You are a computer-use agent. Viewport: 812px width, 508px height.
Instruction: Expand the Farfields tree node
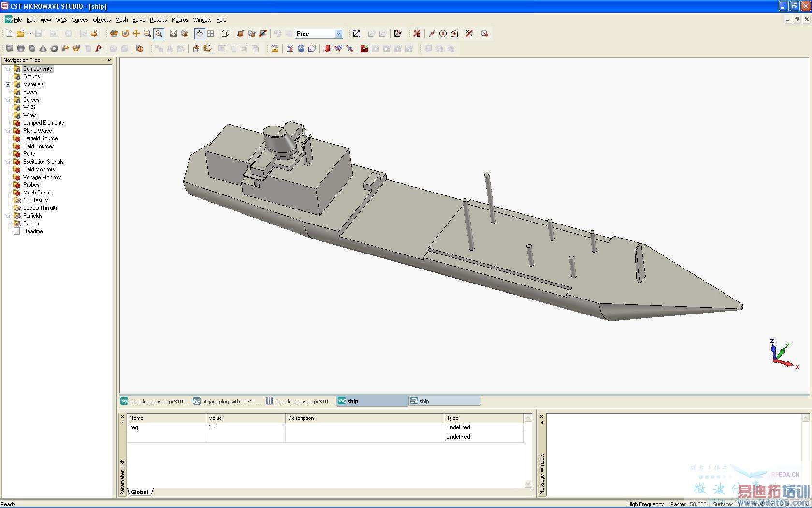8,216
